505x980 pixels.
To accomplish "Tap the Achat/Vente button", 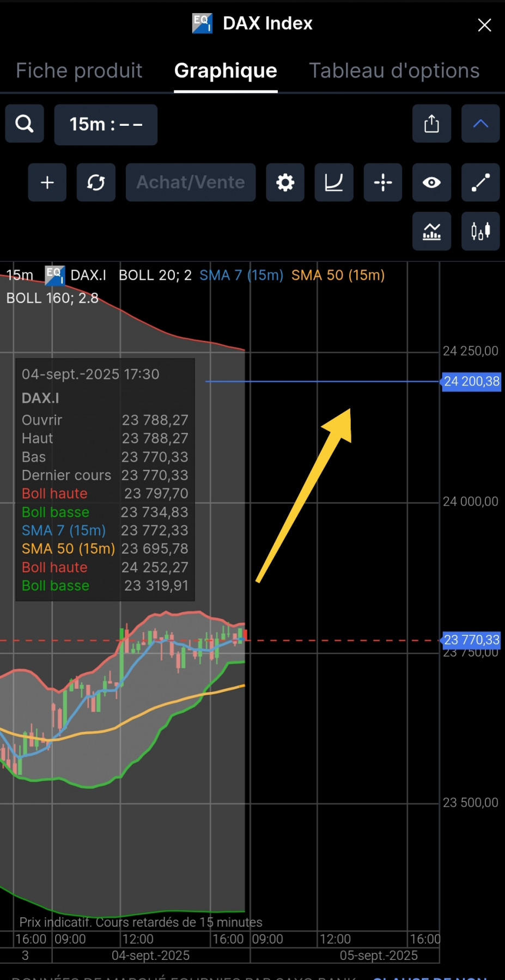I will coord(191,182).
